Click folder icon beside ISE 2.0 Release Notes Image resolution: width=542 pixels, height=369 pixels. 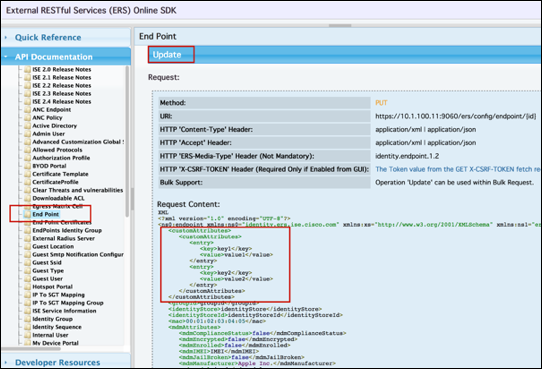(x=27, y=69)
